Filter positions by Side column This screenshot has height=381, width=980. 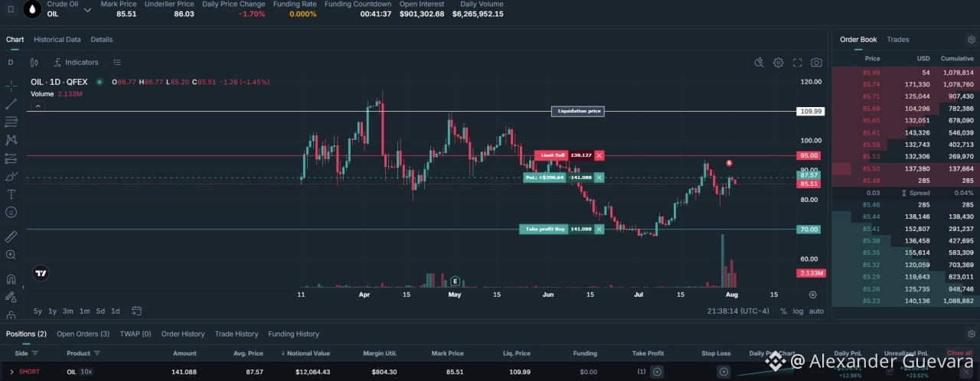(34, 353)
